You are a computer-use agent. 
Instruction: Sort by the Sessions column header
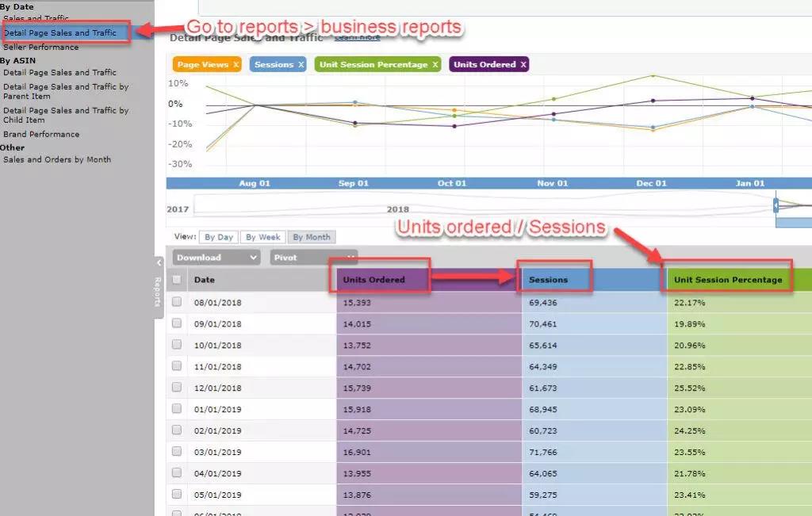548,280
